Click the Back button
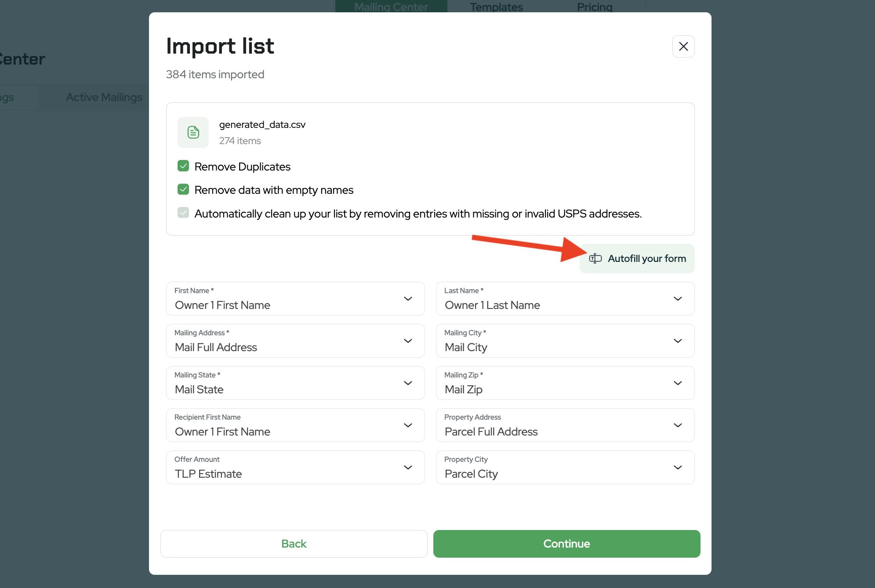Viewport: 875px width, 588px height. click(294, 544)
